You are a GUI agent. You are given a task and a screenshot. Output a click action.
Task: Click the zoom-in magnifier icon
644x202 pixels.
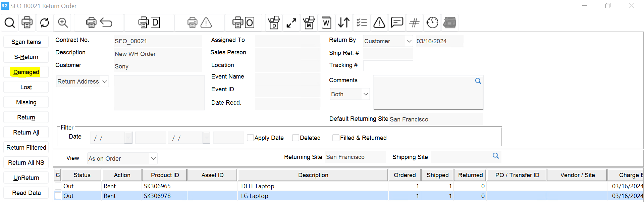[63, 23]
